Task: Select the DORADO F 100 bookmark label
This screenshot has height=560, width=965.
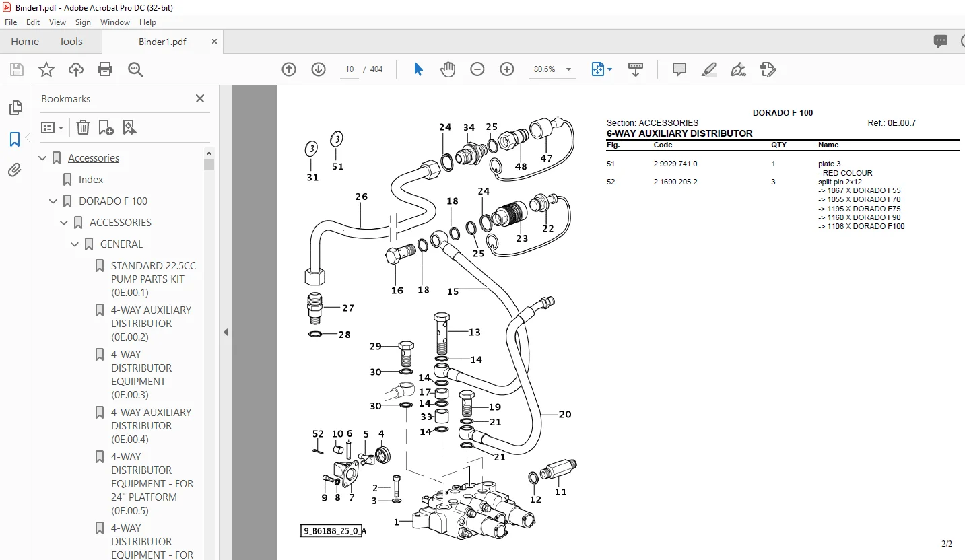Action: click(113, 201)
